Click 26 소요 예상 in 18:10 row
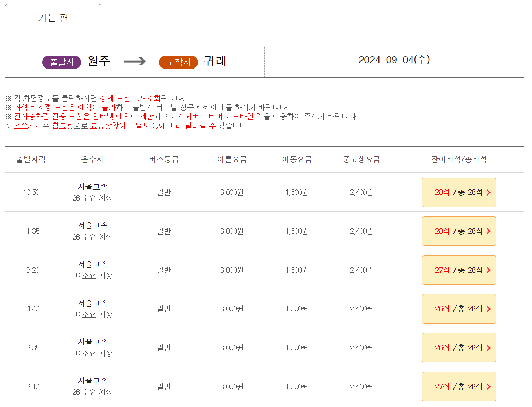 tap(93, 392)
